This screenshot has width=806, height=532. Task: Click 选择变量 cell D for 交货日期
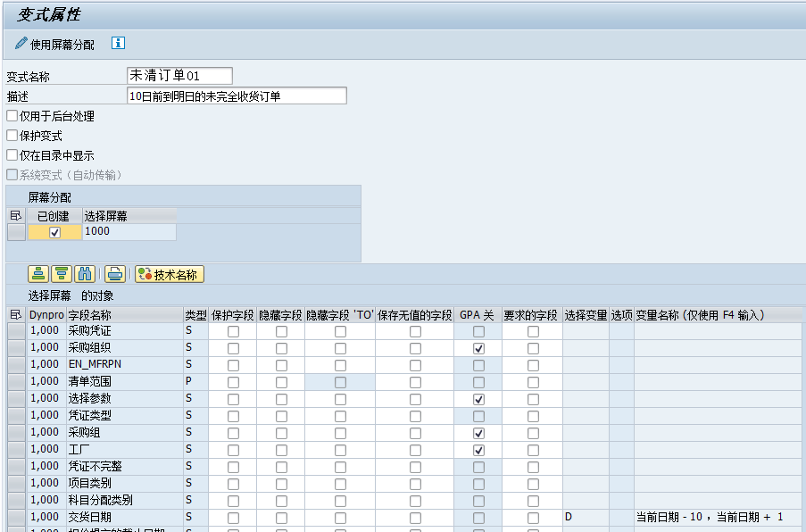[586, 517]
